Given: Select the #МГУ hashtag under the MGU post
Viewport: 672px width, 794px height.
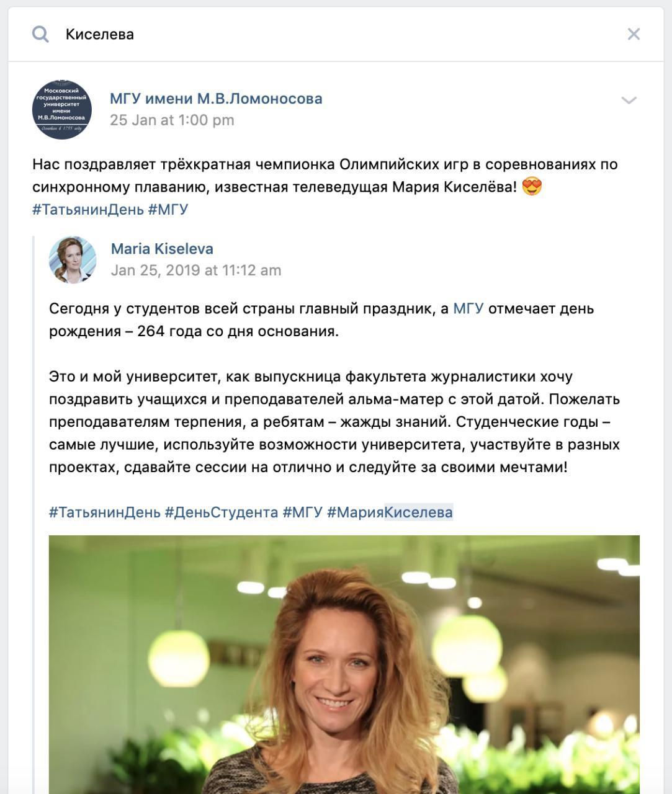Looking at the screenshot, I should coord(168,210).
